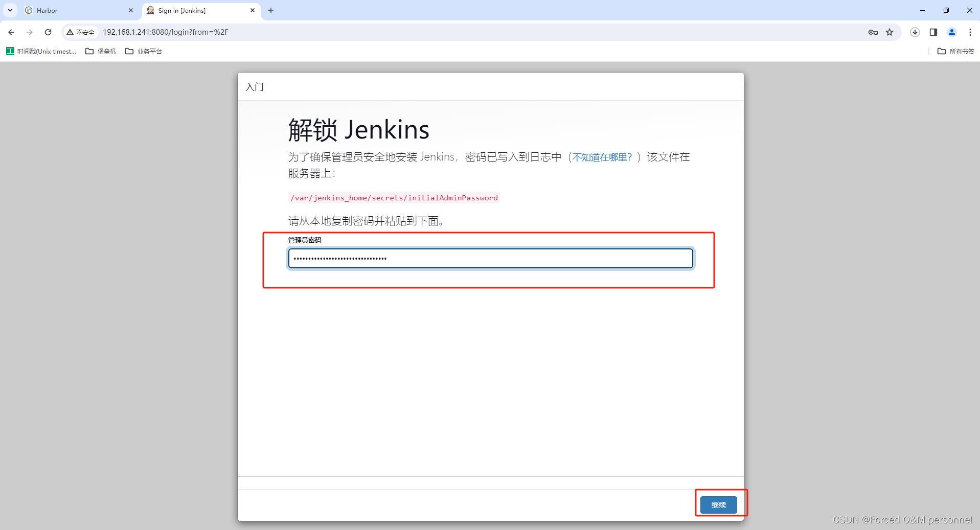This screenshot has height=530, width=980.
Task: Click the 继续 continue button
Action: click(x=719, y=505)
